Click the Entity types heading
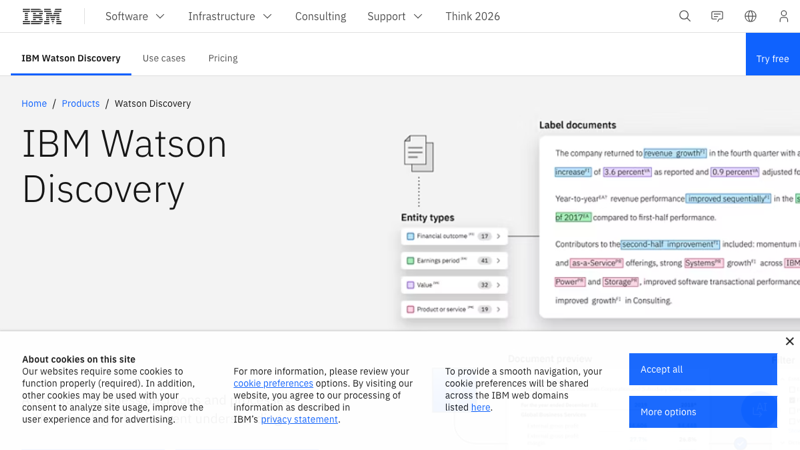The width and height of the screenshot is (800, 450). click(x=428, y=217)
